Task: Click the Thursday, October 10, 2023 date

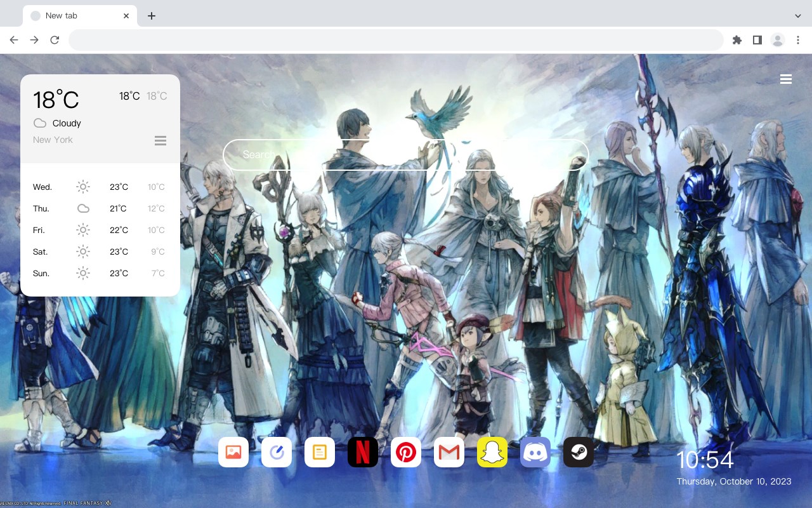Action: click(734, 481)
